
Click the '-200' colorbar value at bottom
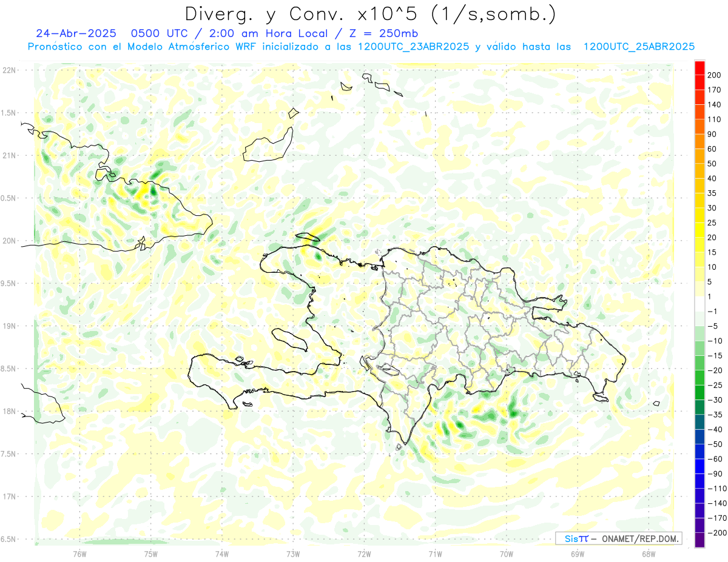pos(716,533)
